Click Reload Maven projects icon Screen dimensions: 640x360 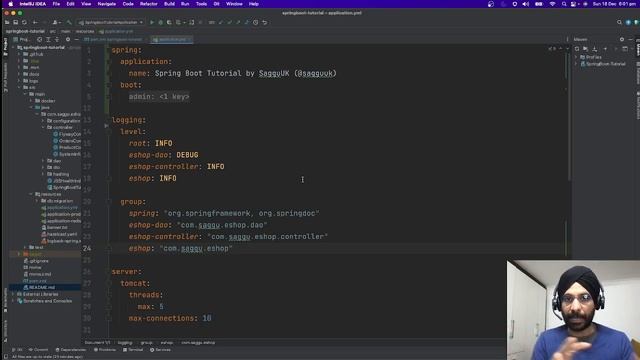577,49
